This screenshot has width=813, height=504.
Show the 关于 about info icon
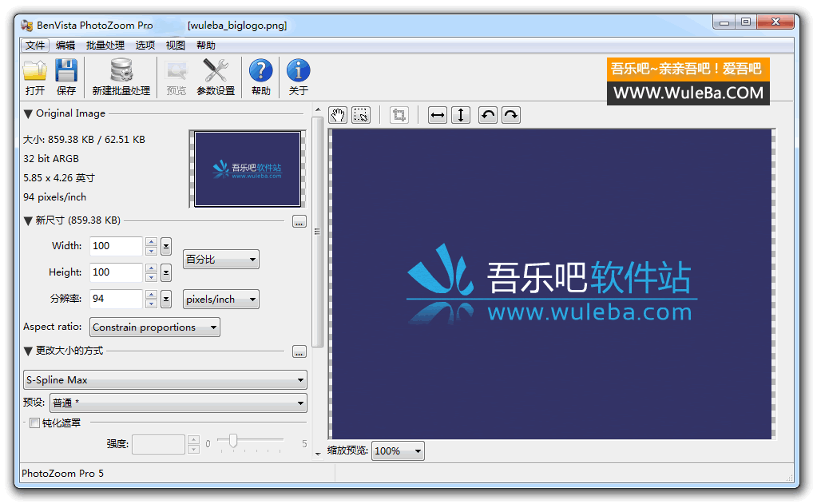pyautogui.click(x=298, y=77)
